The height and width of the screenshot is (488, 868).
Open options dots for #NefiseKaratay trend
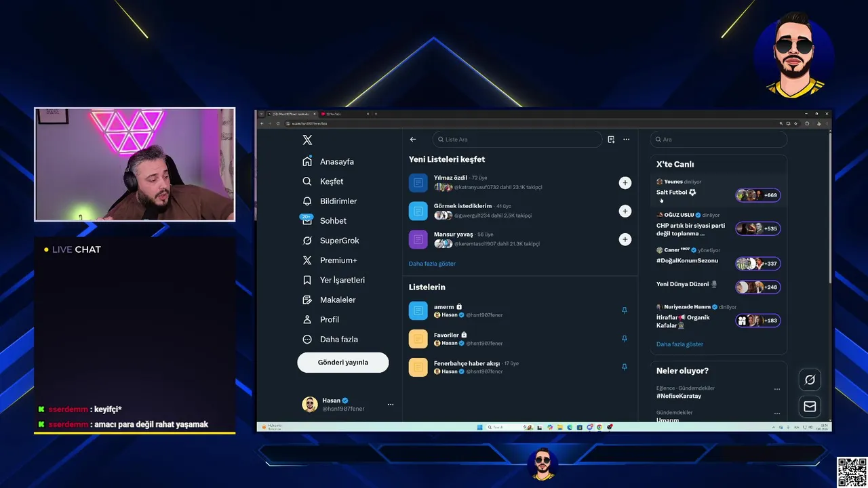click(777, 390)
